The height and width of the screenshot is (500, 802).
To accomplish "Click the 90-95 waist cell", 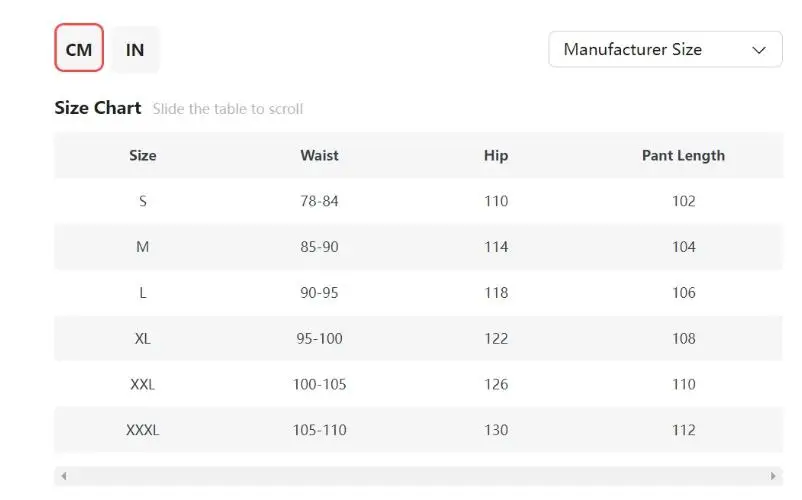I will tap(319, 293).
